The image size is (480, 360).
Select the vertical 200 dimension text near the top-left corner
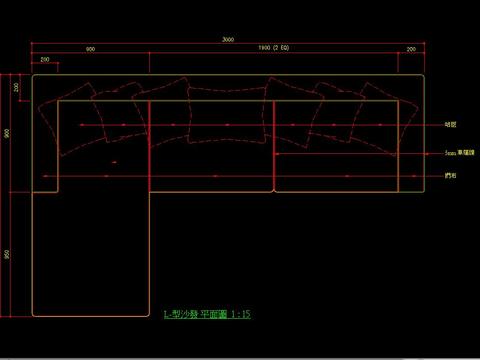(x=16, y=87)
